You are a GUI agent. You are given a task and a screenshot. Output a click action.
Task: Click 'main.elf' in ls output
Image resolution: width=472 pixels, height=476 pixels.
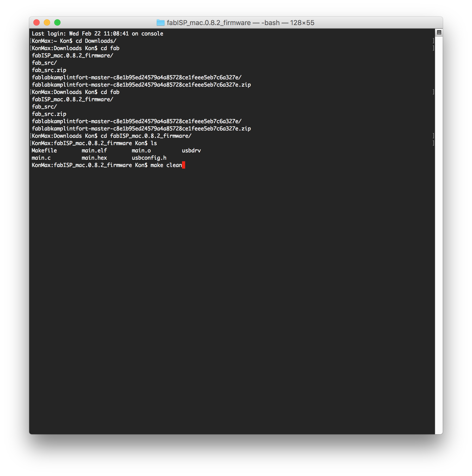(94, 151)
